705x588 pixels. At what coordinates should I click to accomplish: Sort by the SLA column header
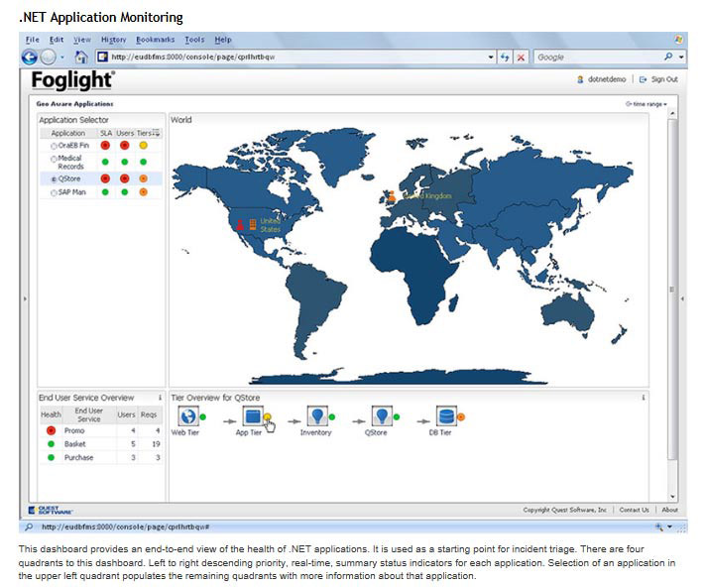(106, 133)
